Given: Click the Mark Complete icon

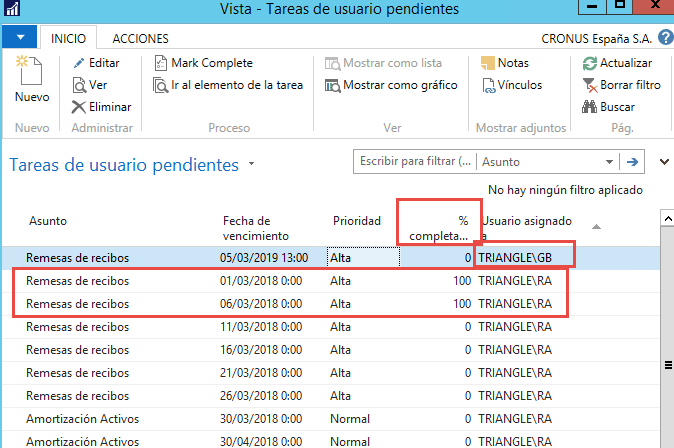Looking at the screenshot, I should click(x=160, y=63).
